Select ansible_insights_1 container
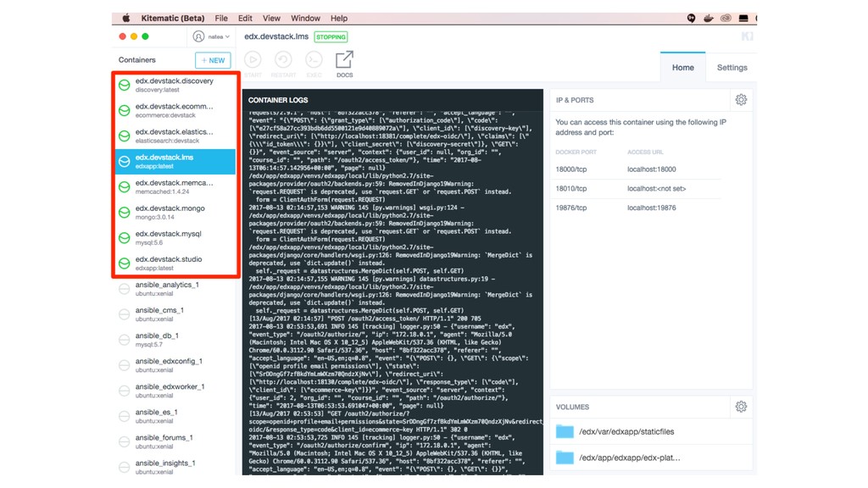 point(175,467)
